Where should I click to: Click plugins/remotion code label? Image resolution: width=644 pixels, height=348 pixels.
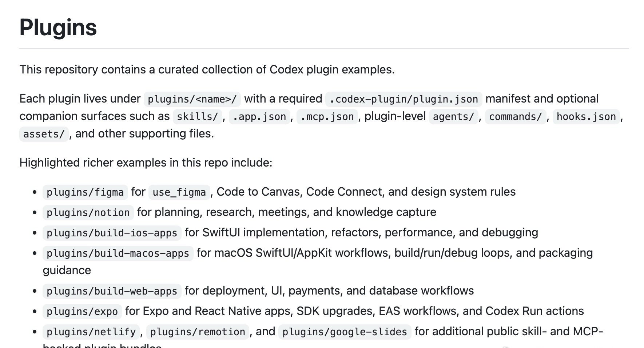point(198,332)
